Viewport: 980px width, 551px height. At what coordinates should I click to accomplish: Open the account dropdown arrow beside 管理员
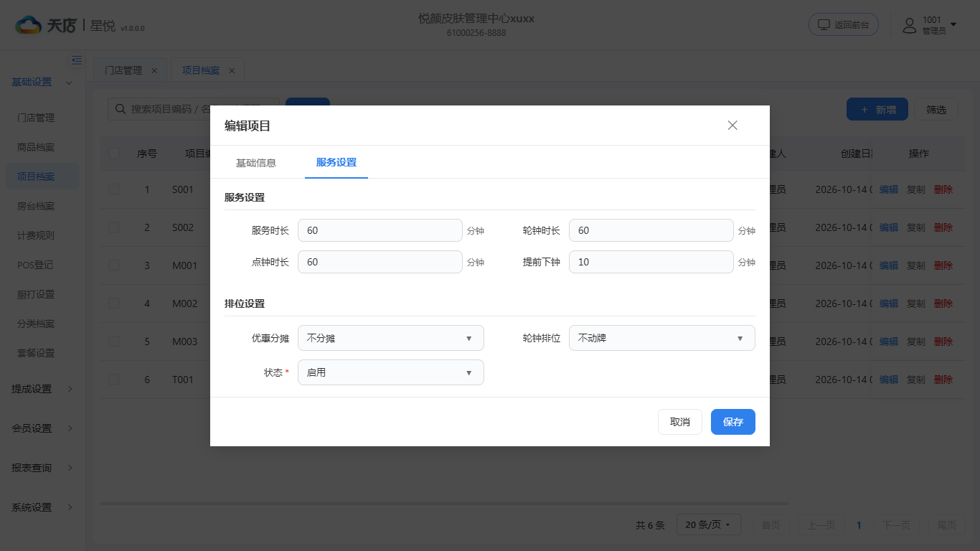(x=953, y=25)
